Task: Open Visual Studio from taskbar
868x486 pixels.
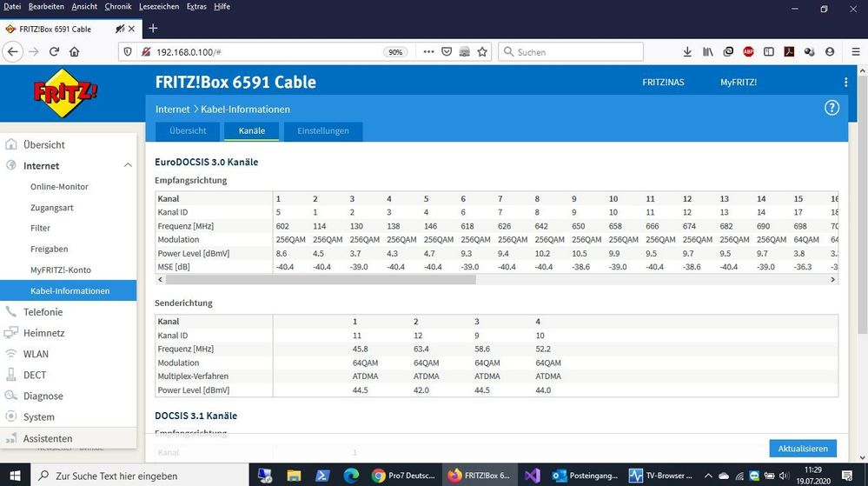Action: click(x=532, y=476)
